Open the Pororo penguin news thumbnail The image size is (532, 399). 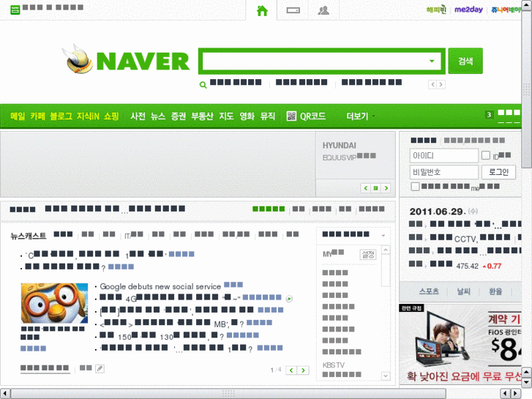coord(54,303)
